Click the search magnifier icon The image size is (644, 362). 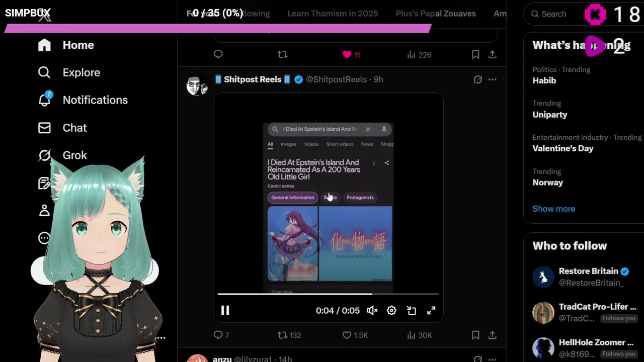[x=535, y=14]
